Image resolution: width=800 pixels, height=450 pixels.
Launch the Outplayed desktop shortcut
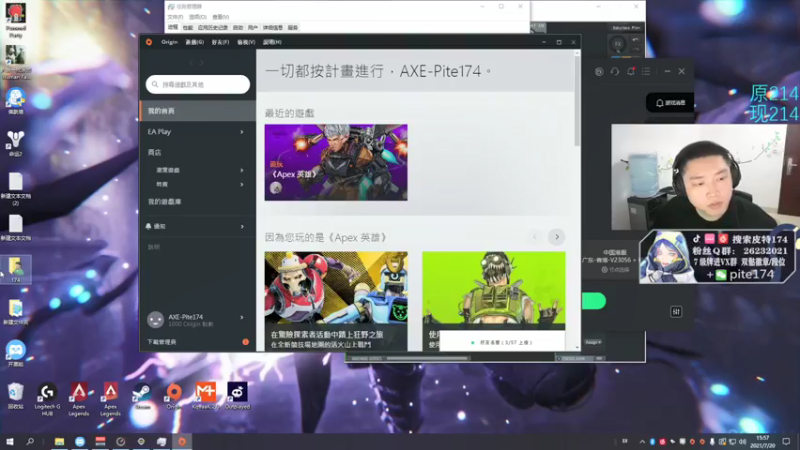click(237, 396)
